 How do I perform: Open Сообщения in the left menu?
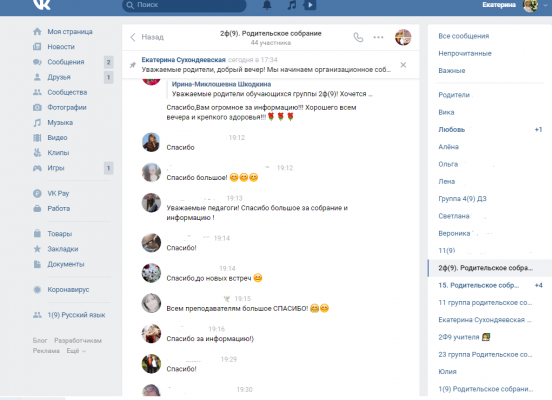coord(66,62)
